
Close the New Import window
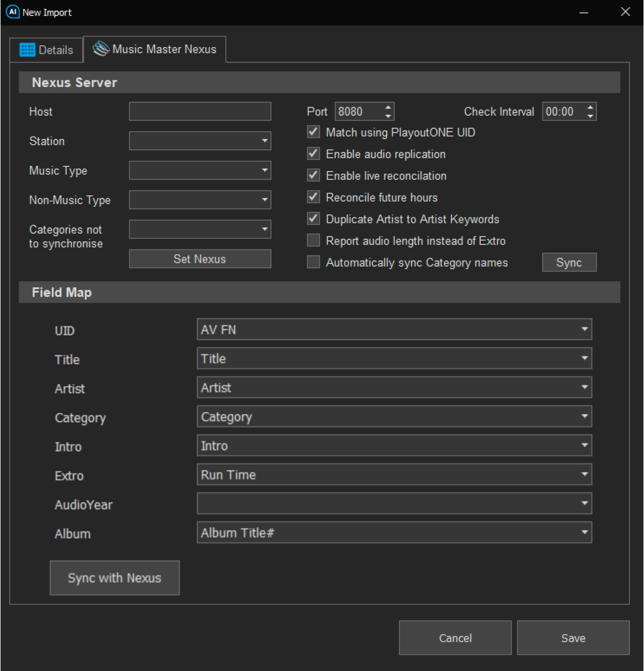[x=625, y=12]
